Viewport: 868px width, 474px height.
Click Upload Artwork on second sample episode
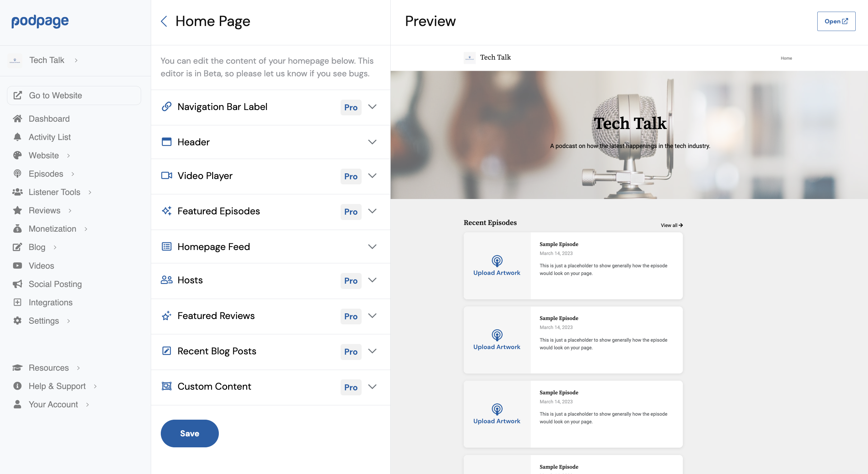(497, 340)
